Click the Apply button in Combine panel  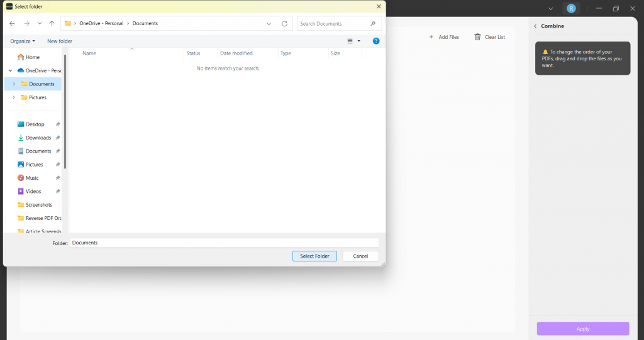coord(583,329)
